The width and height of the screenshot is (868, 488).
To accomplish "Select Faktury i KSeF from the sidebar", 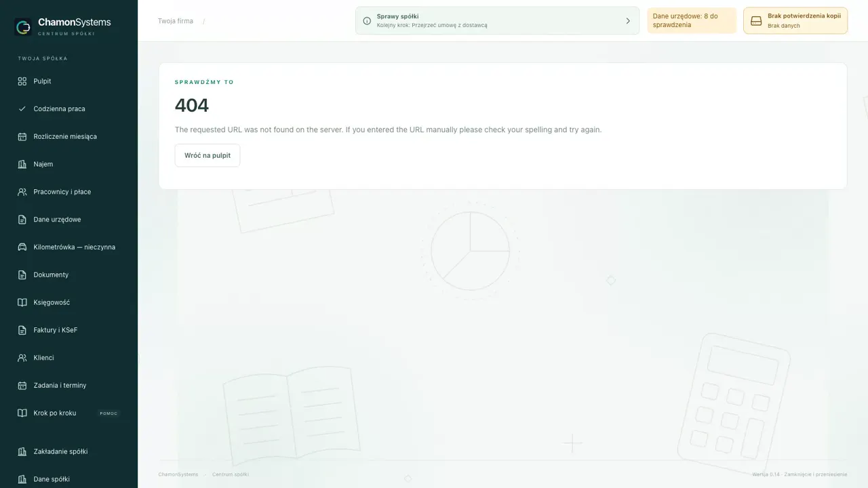I will (69, 330).
